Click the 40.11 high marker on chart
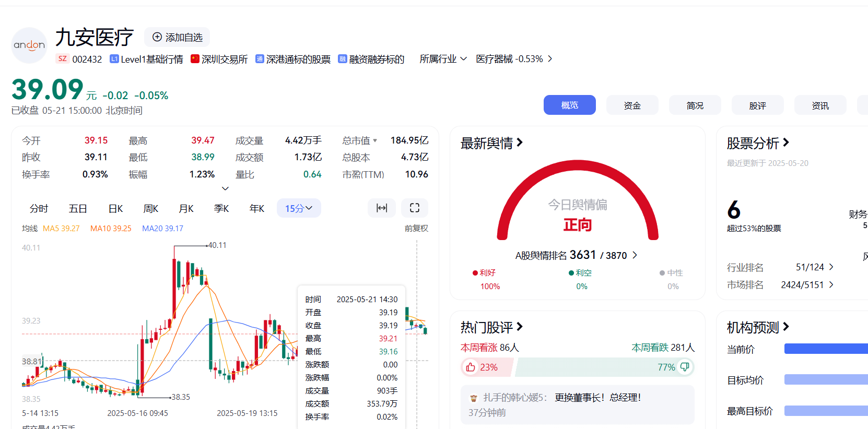This screenshot has width=868, height=429. point(217,245)
